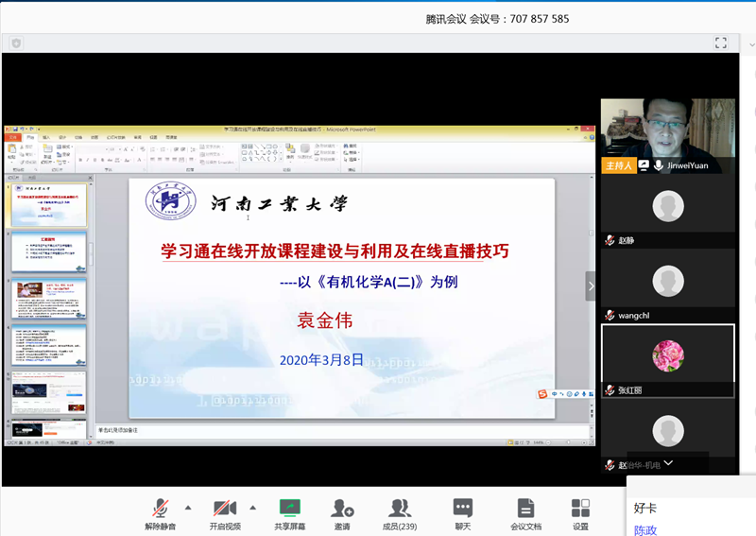The width and height of the screenshot is (756, 536).
Task: Open the 邀请 invite icon
Action: click(x=342, y=513)
